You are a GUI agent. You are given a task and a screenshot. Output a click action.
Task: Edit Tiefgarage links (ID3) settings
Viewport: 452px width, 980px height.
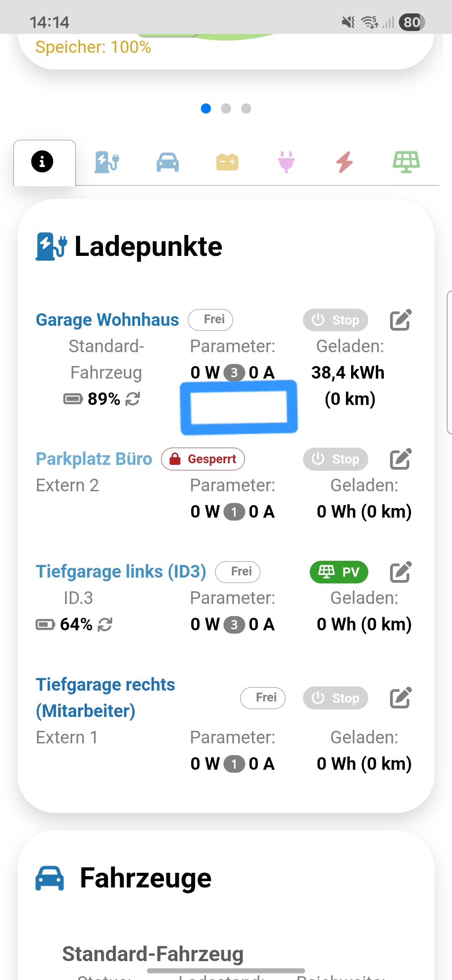click(x=401, y=572)
